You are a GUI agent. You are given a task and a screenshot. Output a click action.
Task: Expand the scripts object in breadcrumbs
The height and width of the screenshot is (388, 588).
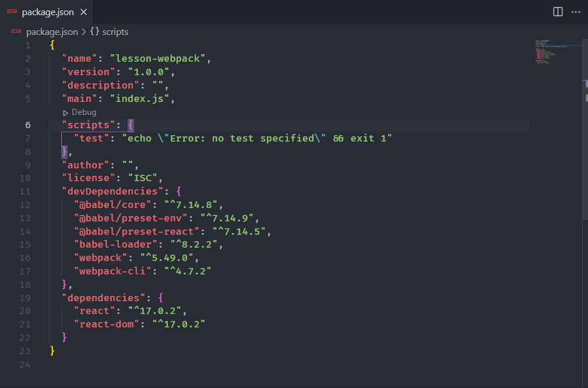click(x=114, y=32)
